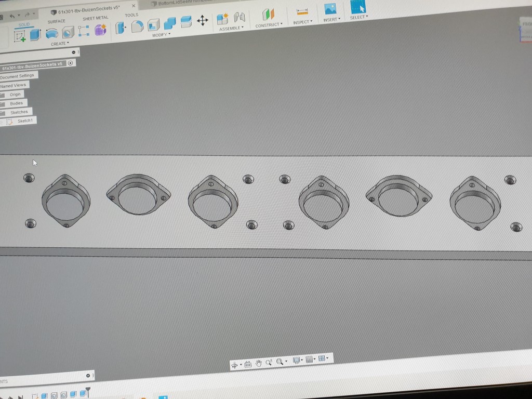Image resolution: width=532 pixels, height=399 pixels.
Task: Select the Fillet tool
Action: point(137,26)
